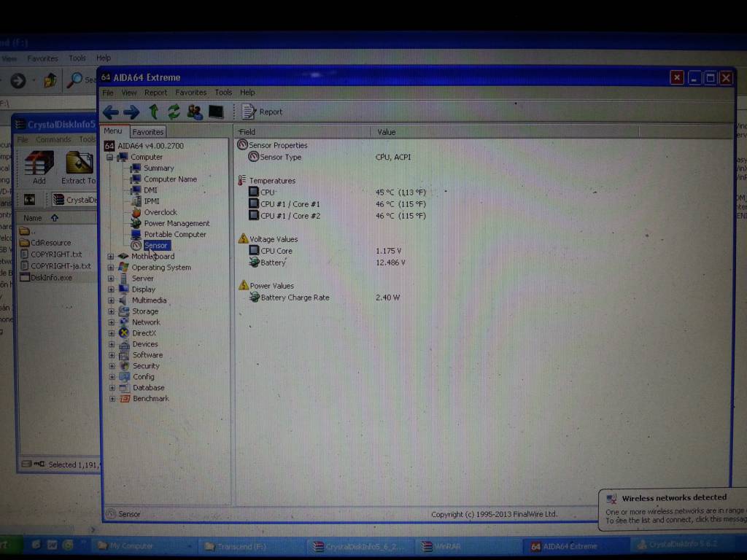Expand the Operating System node
The width and height of the screenshot is (747, 560).
(x=111, y=268)
